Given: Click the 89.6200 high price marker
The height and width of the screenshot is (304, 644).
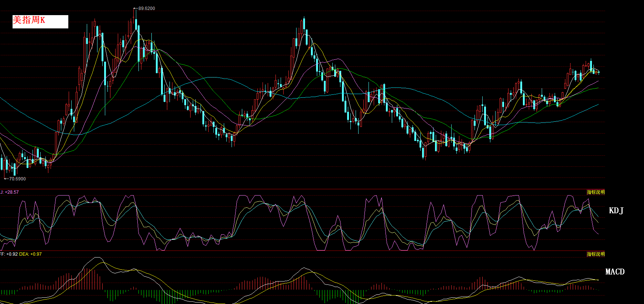Looking at the screenshot, I should pyautogui.click(x=147, y=8).
